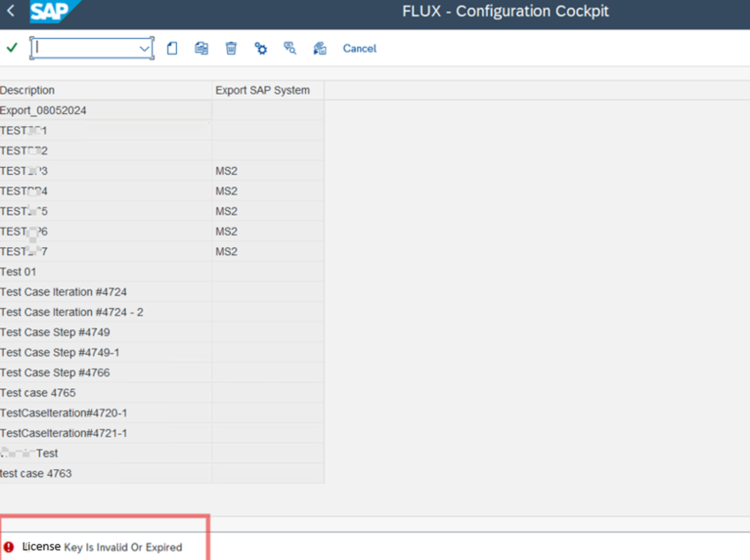Click the Export SAP System column header
The height and width of the screenshot is (560, 750).
(262, 90)
